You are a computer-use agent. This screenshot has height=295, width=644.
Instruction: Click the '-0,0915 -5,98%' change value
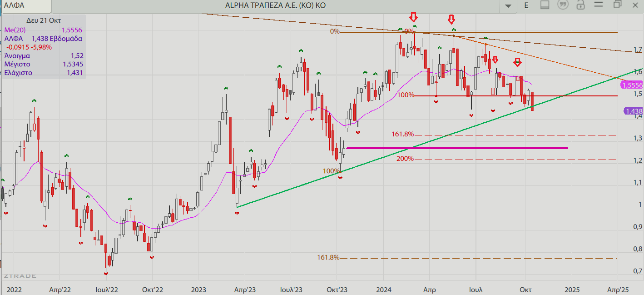point(29,47)
